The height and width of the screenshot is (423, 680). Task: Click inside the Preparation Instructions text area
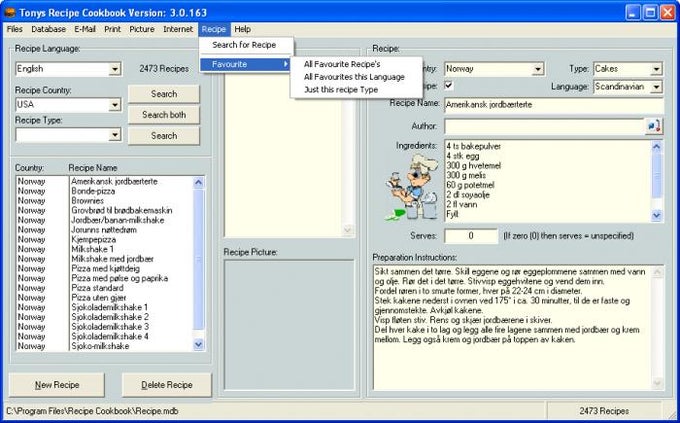click(518, 328)
